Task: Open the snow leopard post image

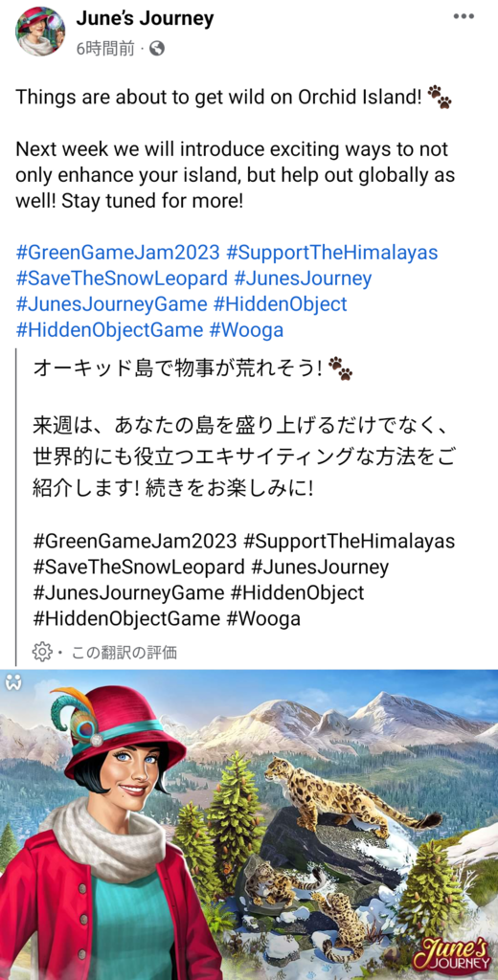Action: coord(249,825)
